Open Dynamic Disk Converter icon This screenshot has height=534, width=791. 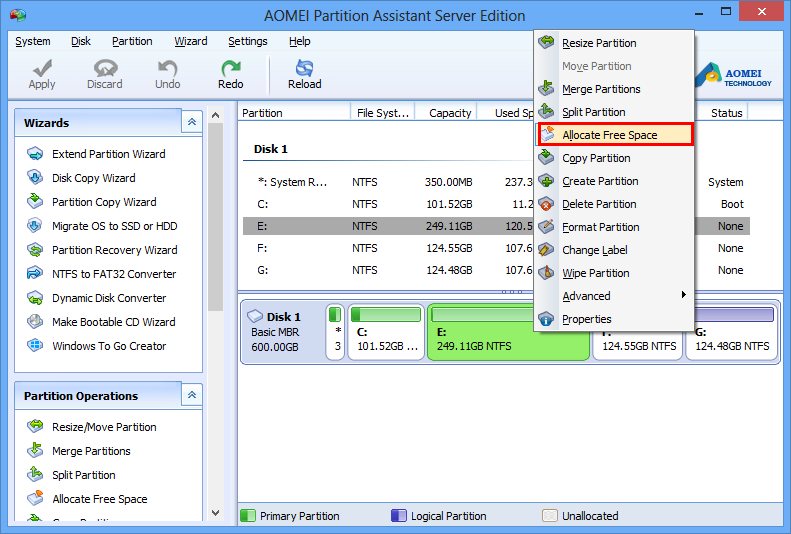(x=35, y=298)
